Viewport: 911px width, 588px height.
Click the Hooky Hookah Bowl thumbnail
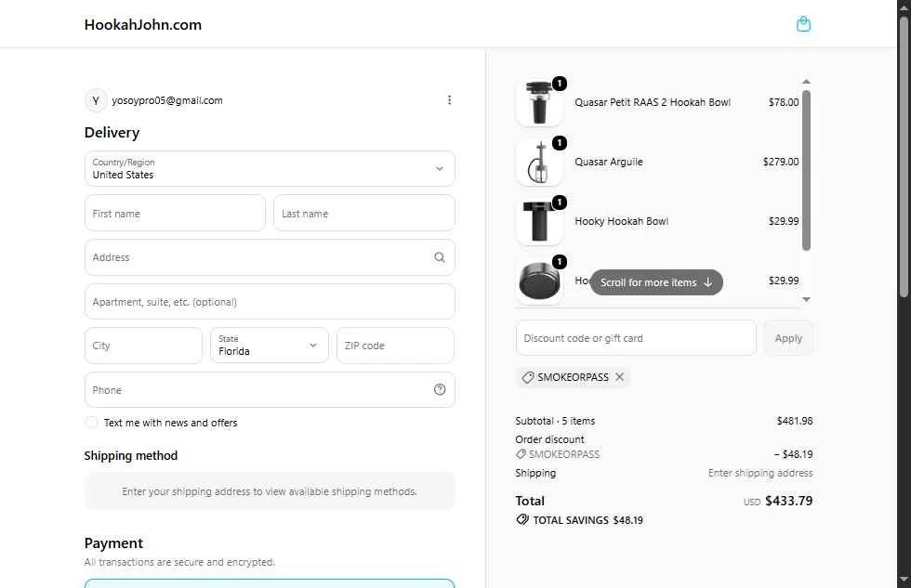(539, 221)
